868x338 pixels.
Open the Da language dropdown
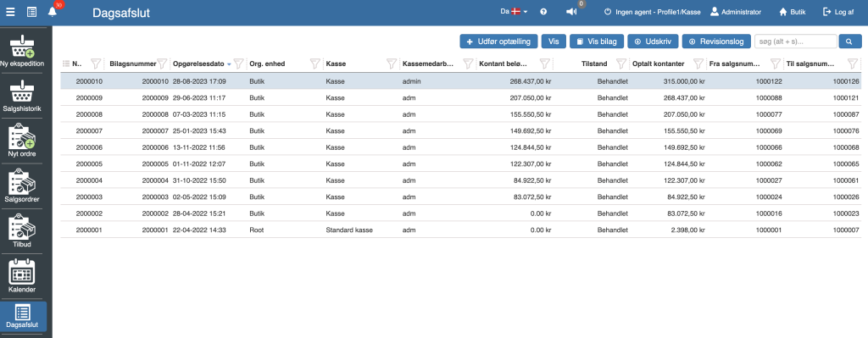coord(514,12)
